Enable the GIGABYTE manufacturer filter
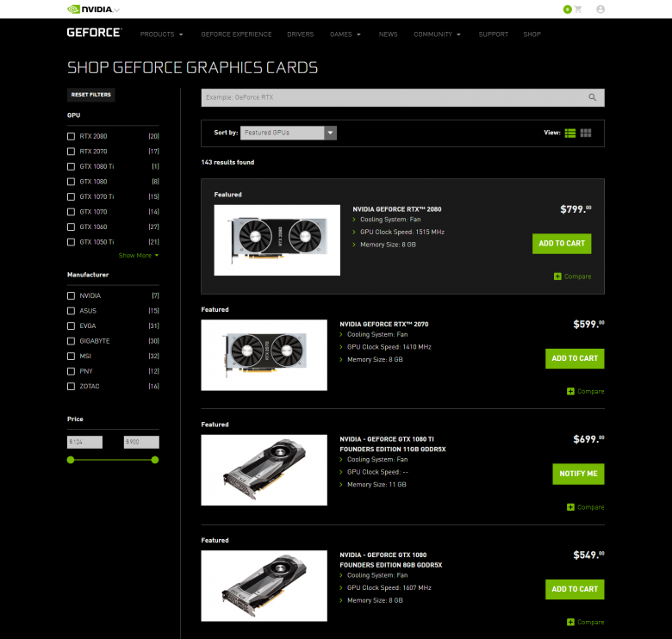The height and width of the screenshot is (639, 672). (72, 341)
